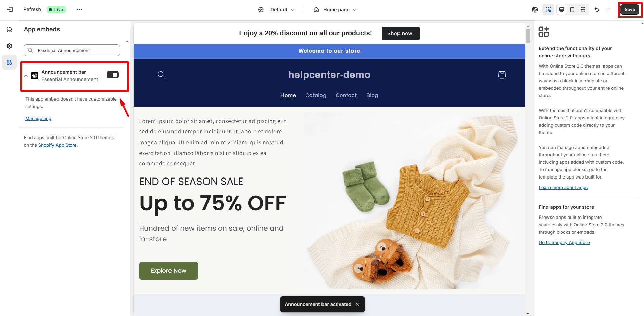Click the undo arrow icon
644x316 pixels.
[597, 10]
